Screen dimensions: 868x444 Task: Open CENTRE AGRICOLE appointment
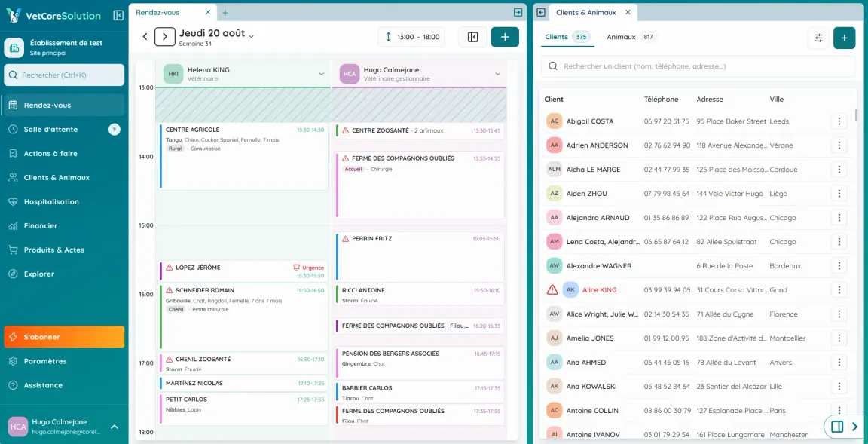coord(243,157)
